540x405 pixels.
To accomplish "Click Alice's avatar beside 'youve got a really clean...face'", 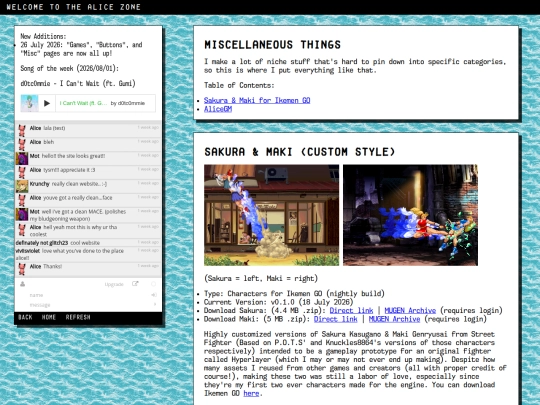I will pyautogui.click(x=22, y=200).
